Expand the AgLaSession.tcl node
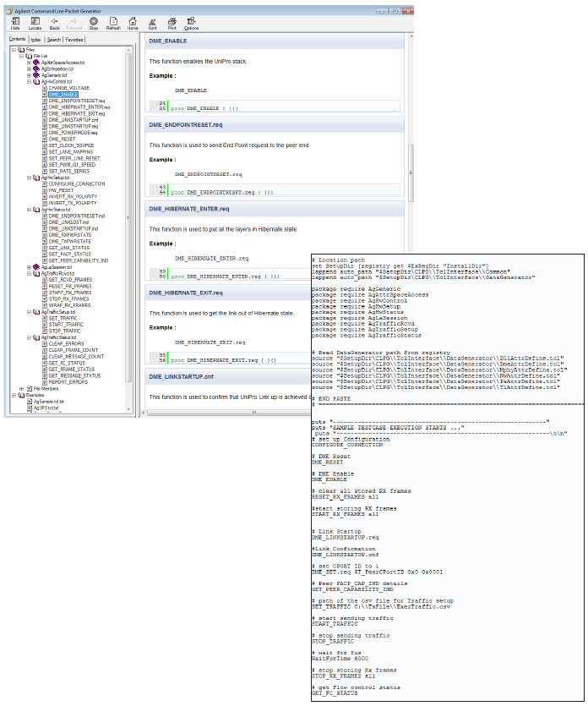This screenshot has width=588, height=706. pyautogui.click(x=29, y=267)
